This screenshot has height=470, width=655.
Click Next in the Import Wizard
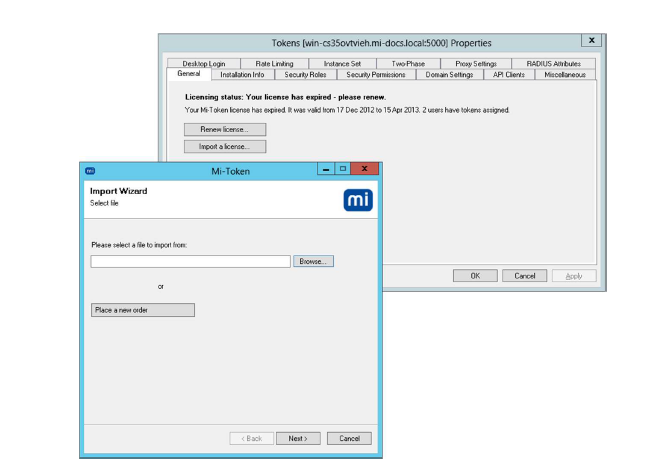(x=298, y=438)
